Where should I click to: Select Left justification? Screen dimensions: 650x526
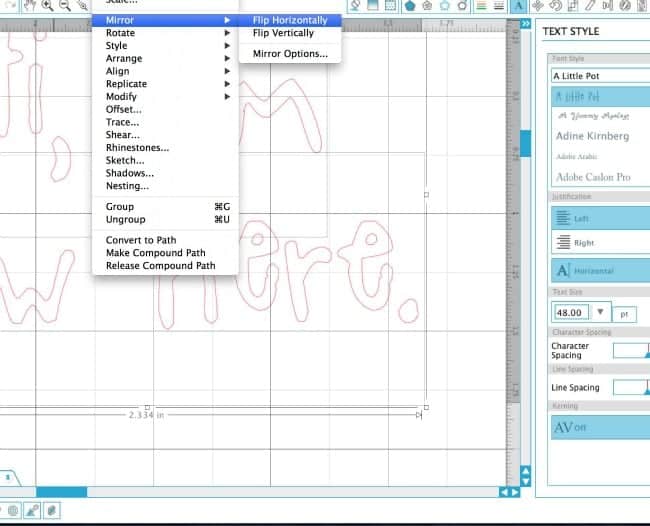[x=600, y=218]
